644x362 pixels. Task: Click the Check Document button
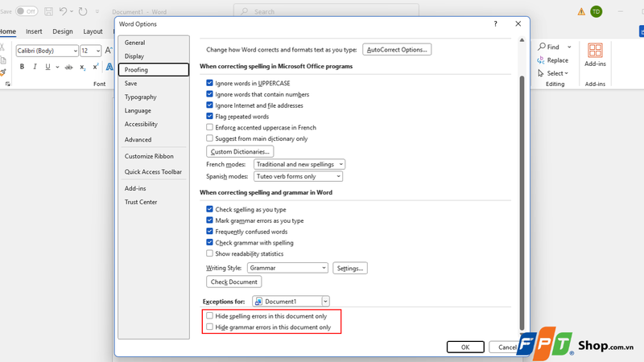tap(233, 282)
